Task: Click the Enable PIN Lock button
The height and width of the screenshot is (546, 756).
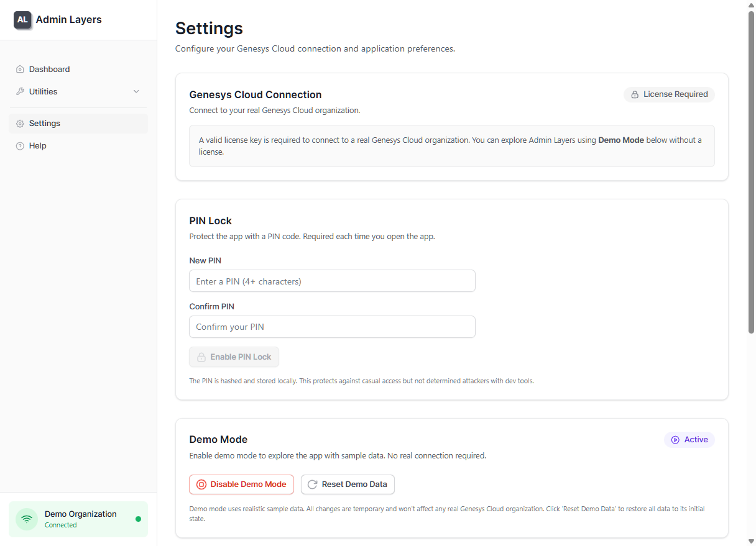Action: point(234,357)
